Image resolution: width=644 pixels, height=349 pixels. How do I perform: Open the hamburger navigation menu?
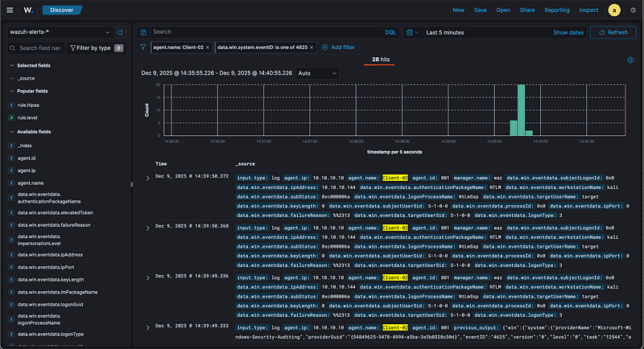pyautogui.click(x=10, y=10)
